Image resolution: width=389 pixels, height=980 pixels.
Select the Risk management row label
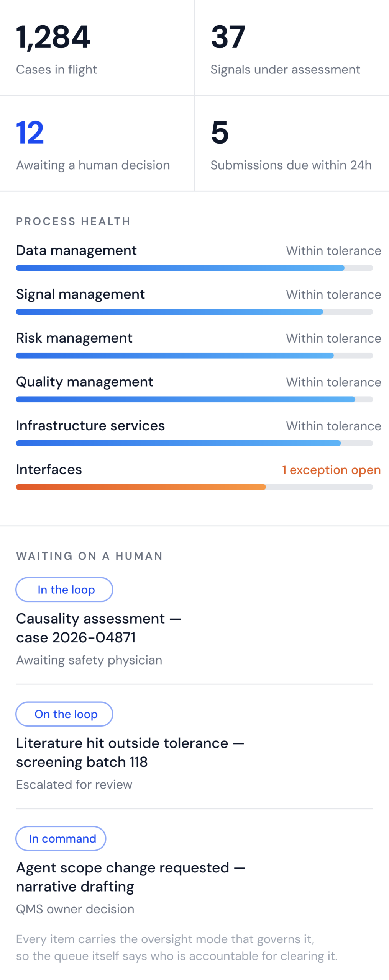[x=74, y=338]
